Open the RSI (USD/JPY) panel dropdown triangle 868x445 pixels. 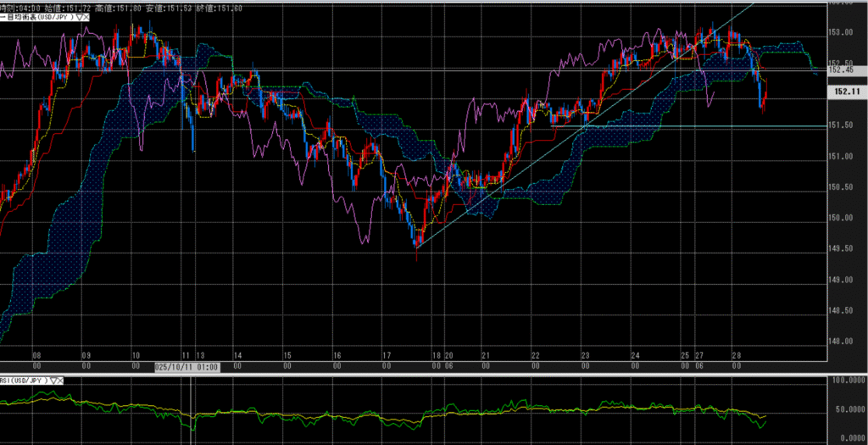[x=54, y=381]
